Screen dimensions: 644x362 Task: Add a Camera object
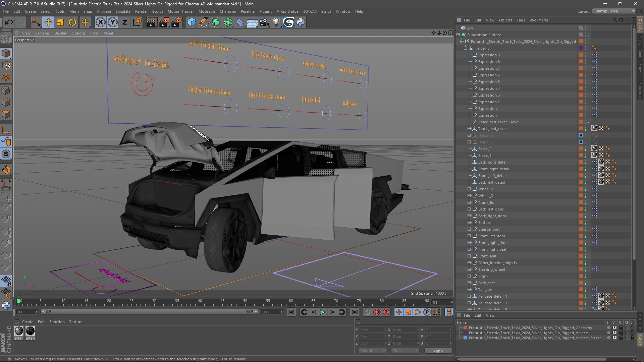(x=264, y=22)
